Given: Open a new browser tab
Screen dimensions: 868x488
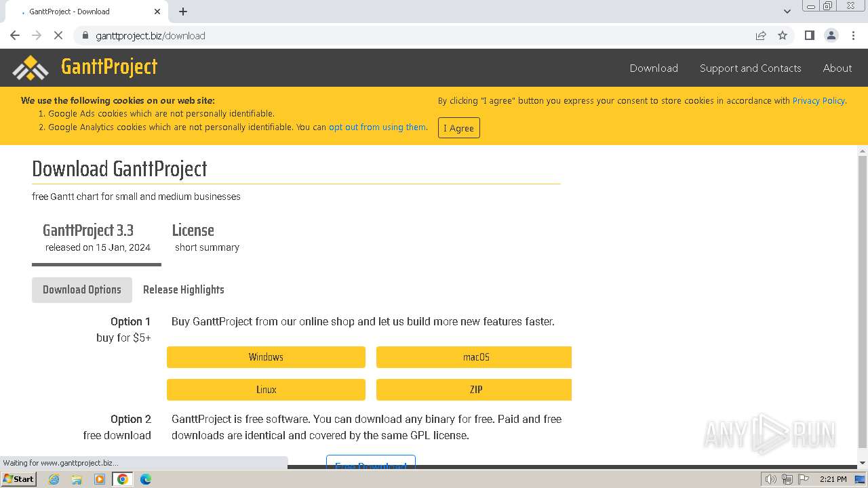Looking at the screenshot, I should pyautogui.click(x=183, y=12).
